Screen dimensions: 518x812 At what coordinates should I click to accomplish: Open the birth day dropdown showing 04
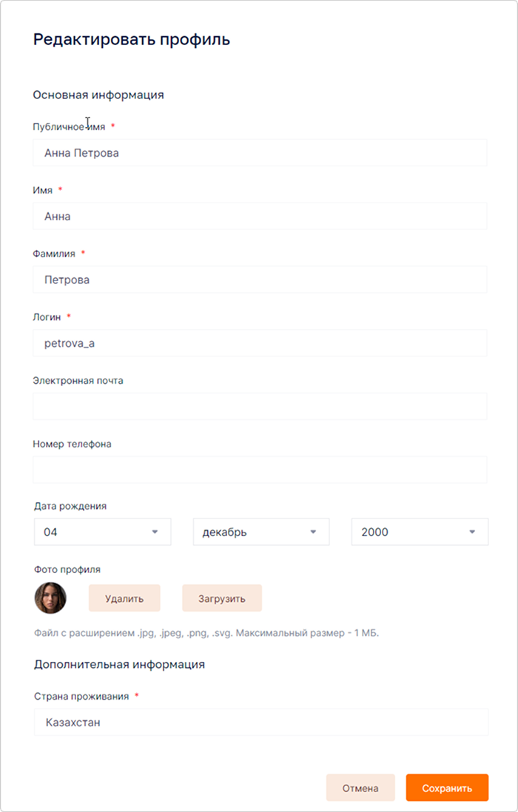(103, 532)
